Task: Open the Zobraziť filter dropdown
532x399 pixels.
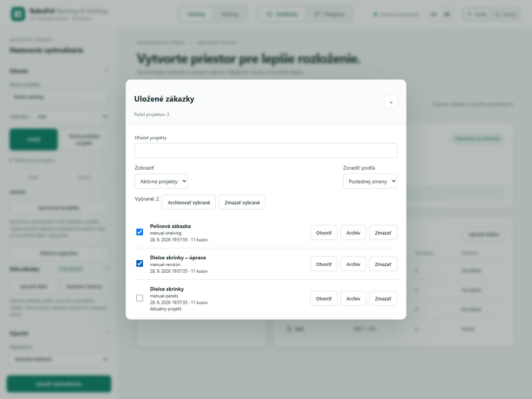Action: 161,181
